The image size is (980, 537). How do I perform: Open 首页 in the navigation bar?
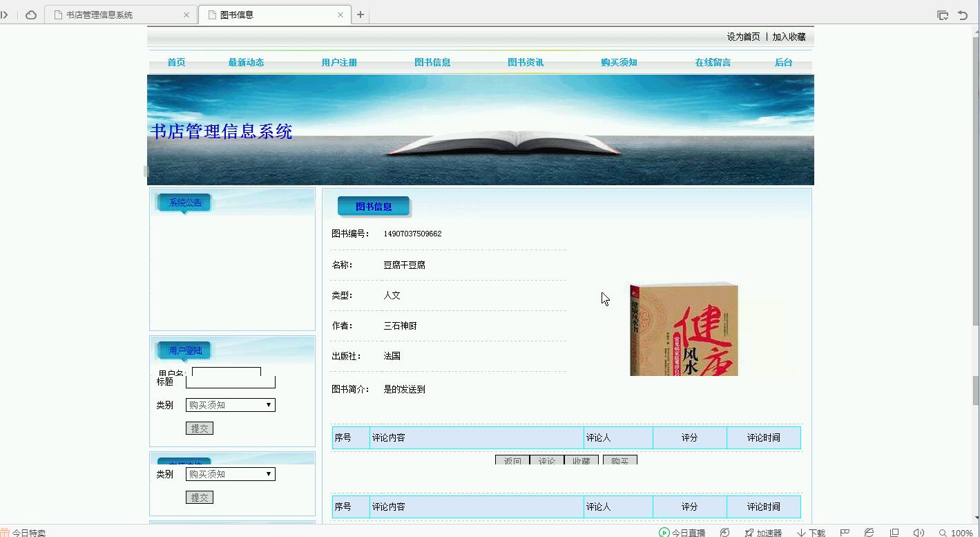(x=176, y=62)
